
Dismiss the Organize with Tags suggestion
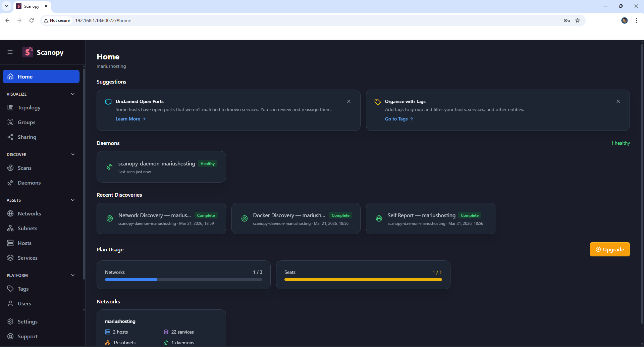tap(618, 101)
